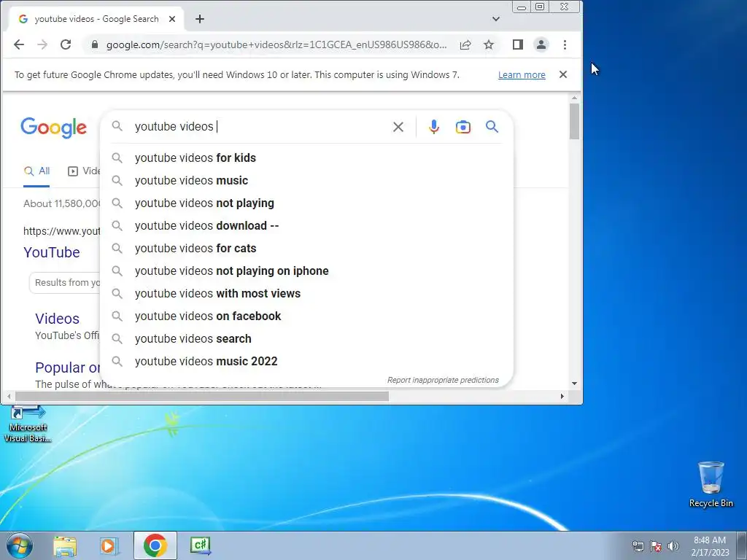Viewport: 747px width, 560px height.
Task: Start voice search with microphone
Action: [x=433, y=127]
